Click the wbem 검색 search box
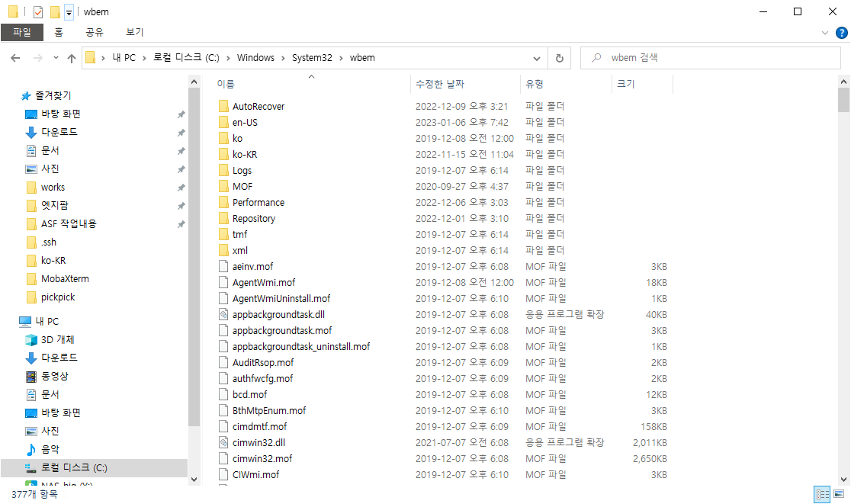Image resolution: width=851 pixels, height=504 pixels. [711, 57]
